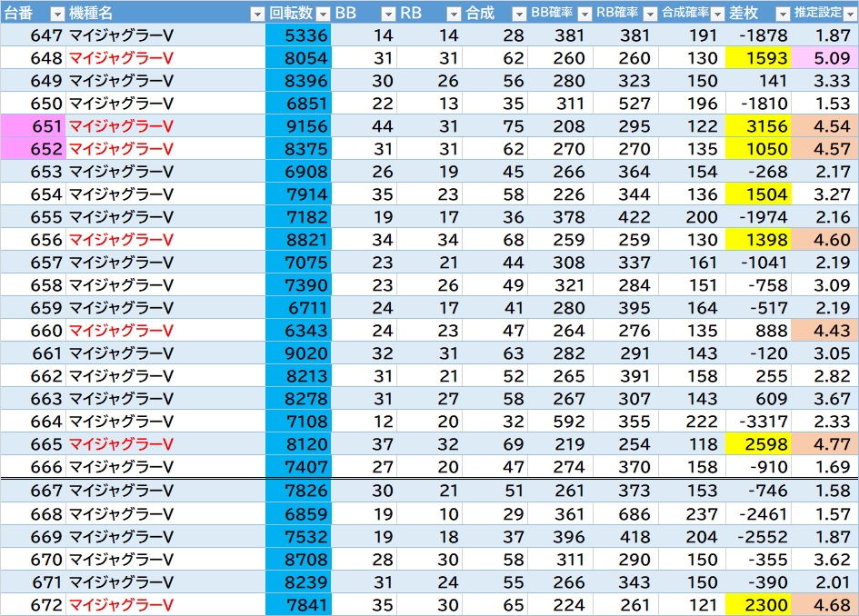Click orange 推定設定 cell 4.68
The height and width of the screenshot is (616, 859).
pos(824,604)
